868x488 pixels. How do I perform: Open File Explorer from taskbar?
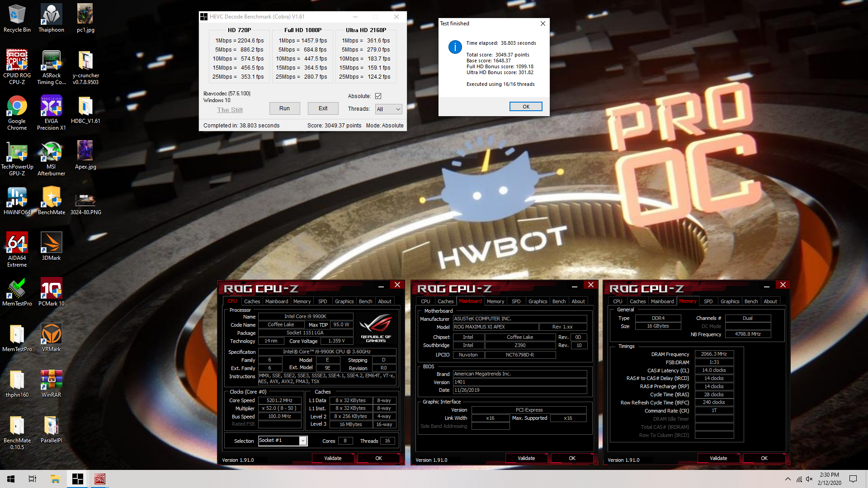click(55, 479)
